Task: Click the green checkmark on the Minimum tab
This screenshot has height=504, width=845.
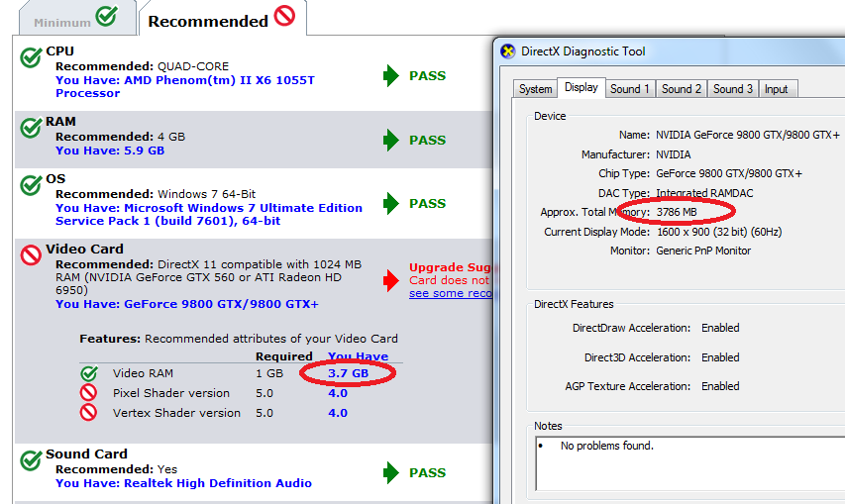Action: point(107,16)
